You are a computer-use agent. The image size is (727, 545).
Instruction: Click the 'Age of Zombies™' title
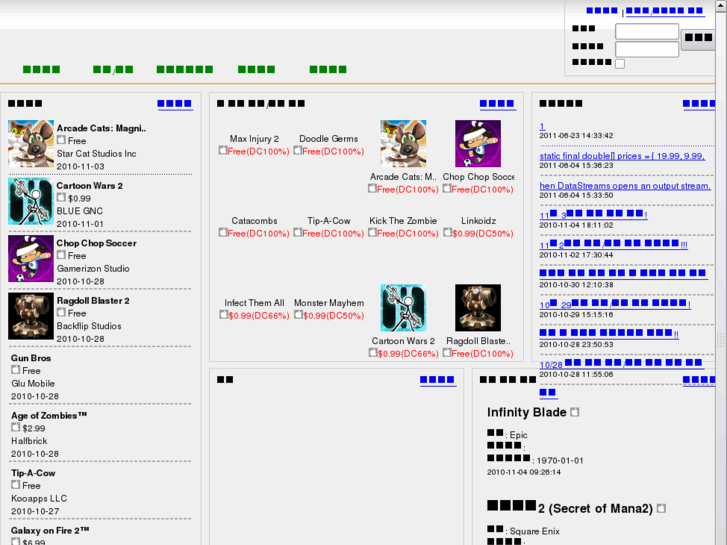(x=49, y=416)
